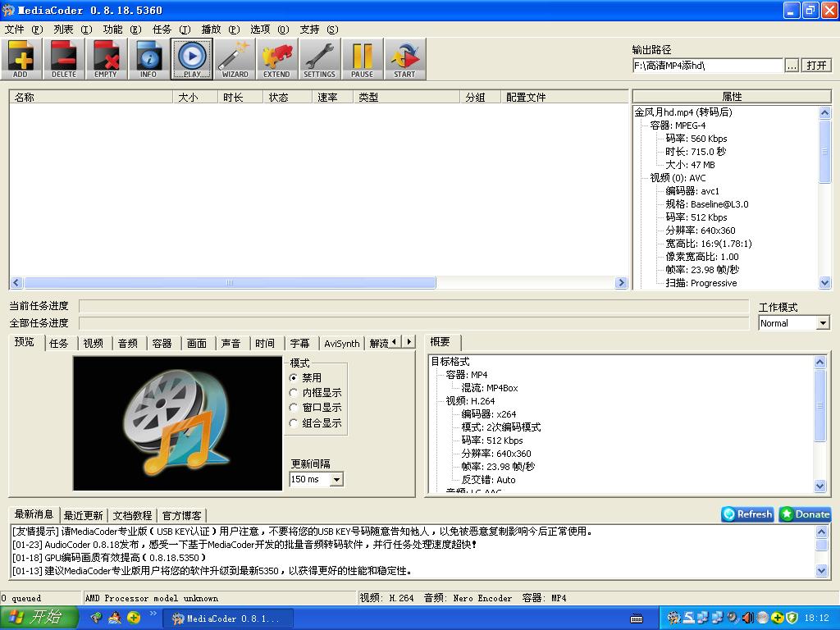Click the tray volume speaker icon

click(748, 619)
